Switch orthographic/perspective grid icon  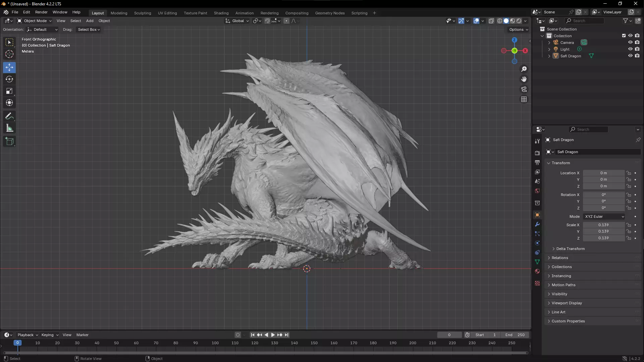[524, 99]
